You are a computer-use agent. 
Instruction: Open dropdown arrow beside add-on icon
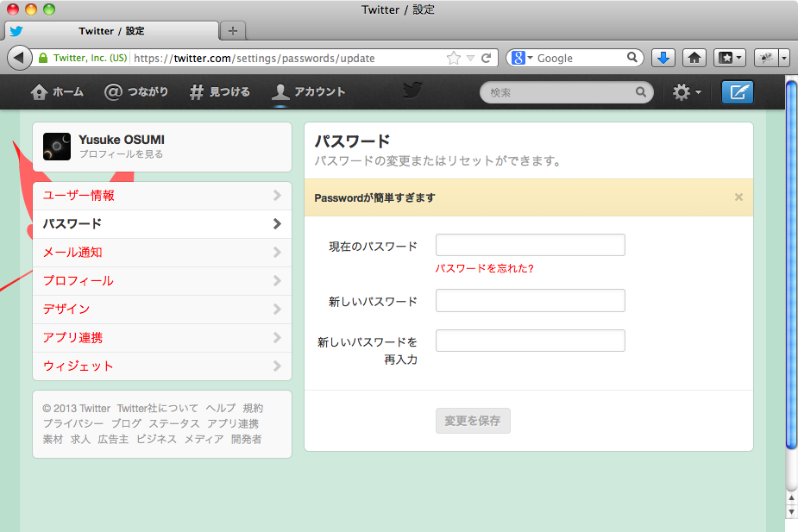[784, 58]
